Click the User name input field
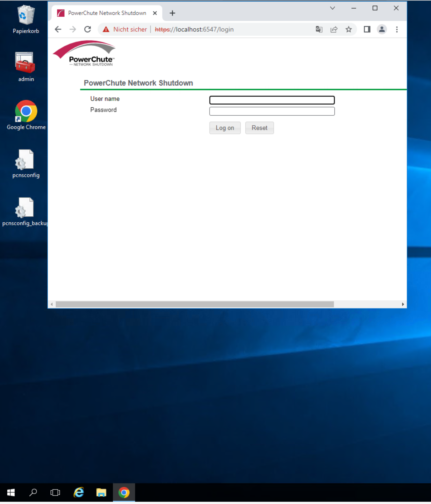 click(x=272, y=100)
